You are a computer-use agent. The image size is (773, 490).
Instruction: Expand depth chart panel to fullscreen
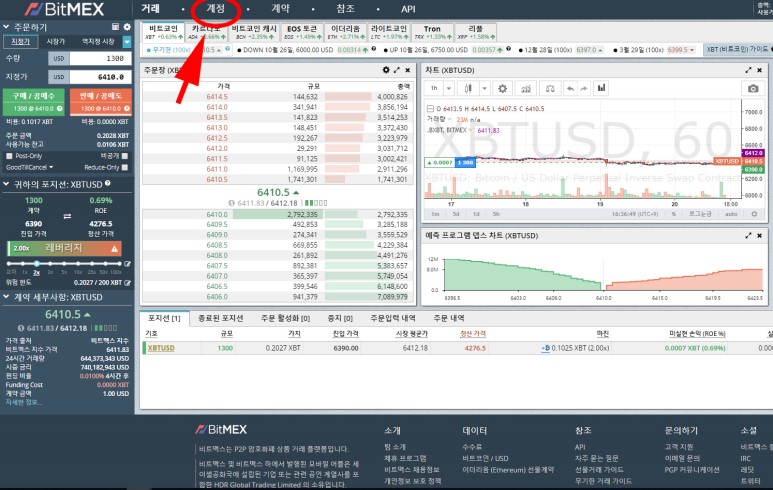[748, 235]
